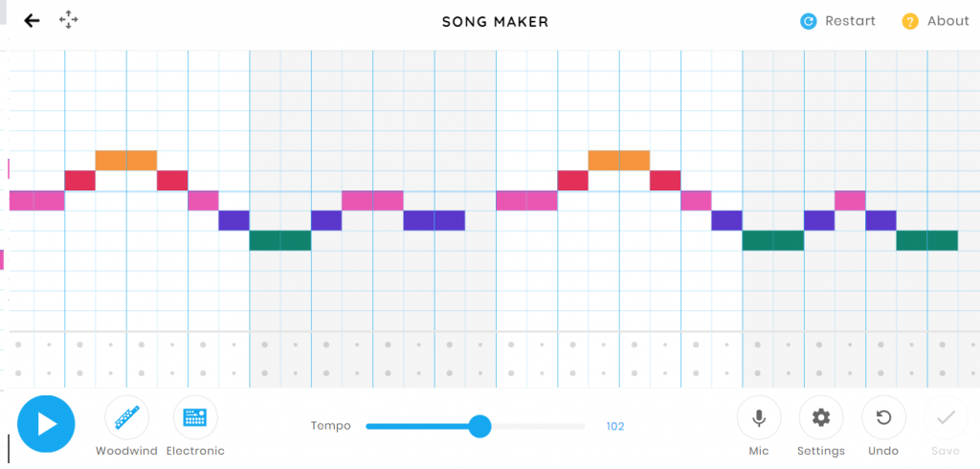Click the SONG MAKER title

tap(495, 21)
